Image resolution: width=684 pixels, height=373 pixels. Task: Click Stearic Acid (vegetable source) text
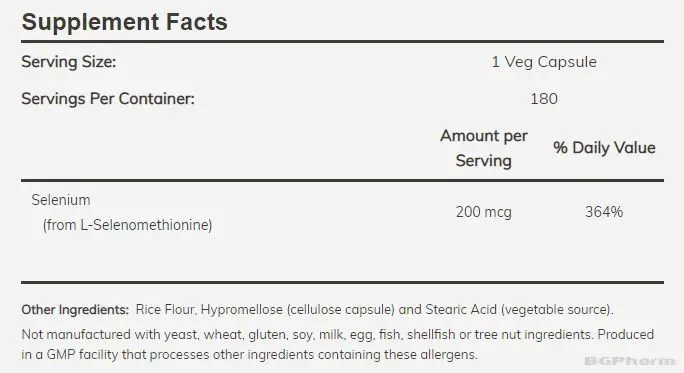[519, 310]
